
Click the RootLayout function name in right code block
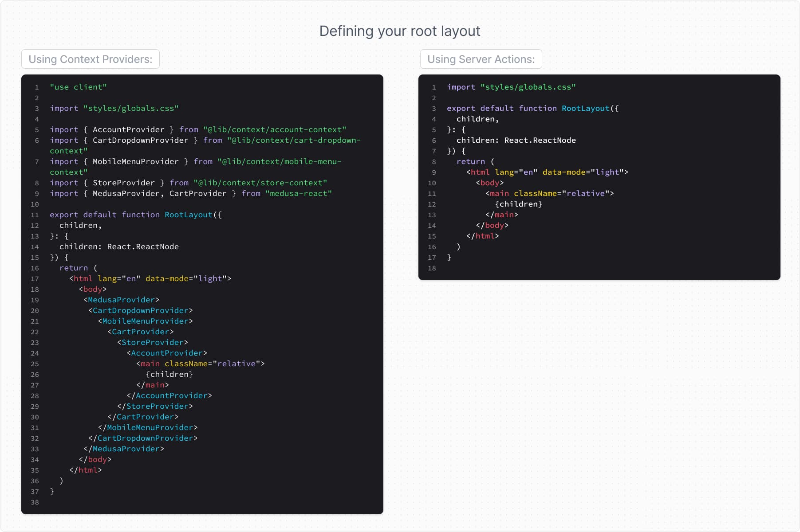585,108
